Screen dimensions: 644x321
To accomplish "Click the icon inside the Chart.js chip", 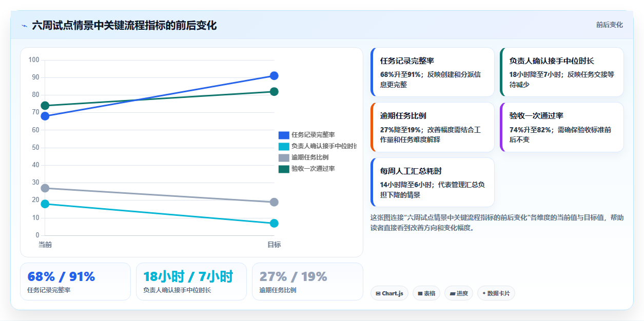I will click(378, 294).
